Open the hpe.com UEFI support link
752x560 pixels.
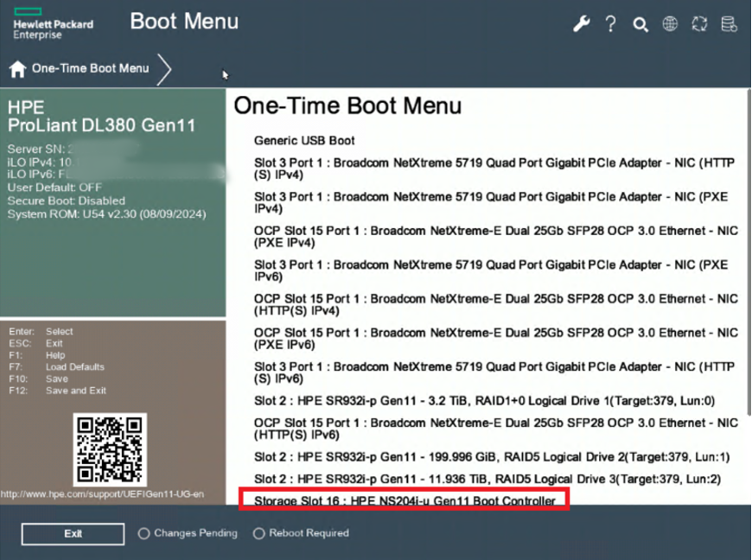click(102, 494)
